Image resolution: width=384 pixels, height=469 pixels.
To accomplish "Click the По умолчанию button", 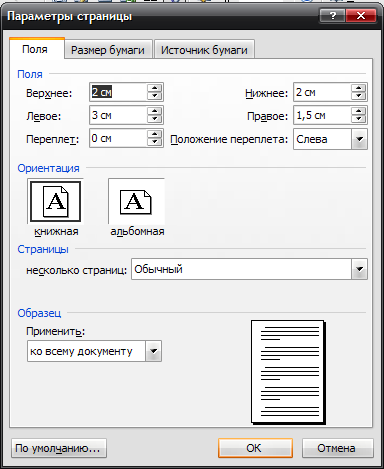I will (x=59, y=448).
